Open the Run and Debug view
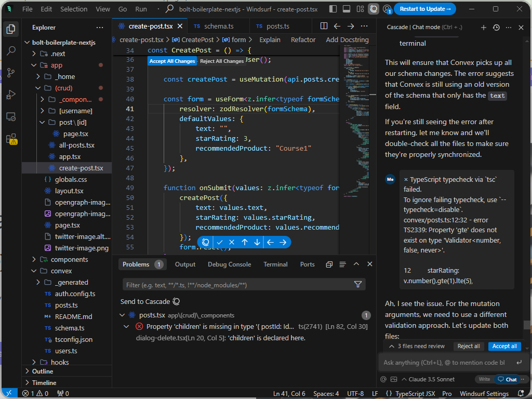This screenshot has width=532, height=399. tap(11, 95)
